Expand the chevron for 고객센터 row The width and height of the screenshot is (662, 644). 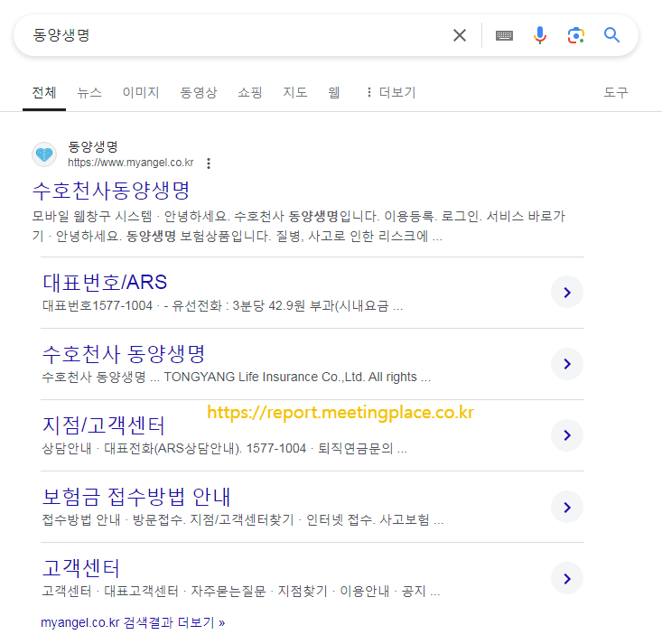567,578
